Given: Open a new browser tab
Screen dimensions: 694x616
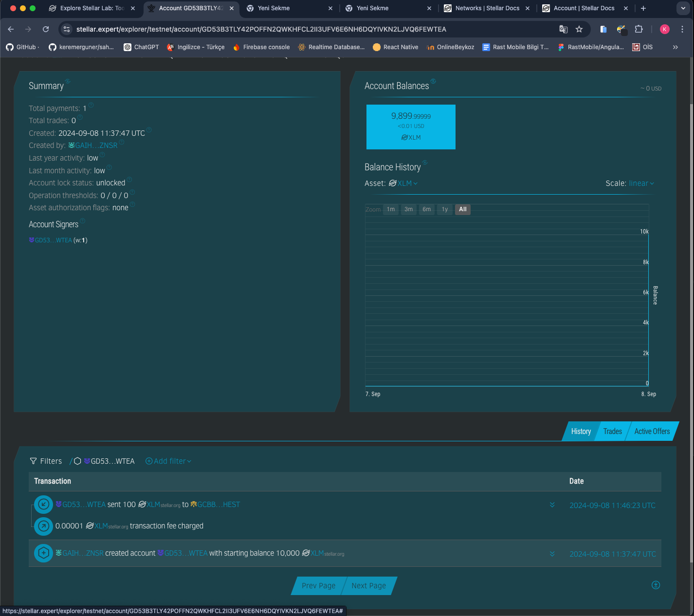Looking at the screenshot, I should tap(643, 8).
